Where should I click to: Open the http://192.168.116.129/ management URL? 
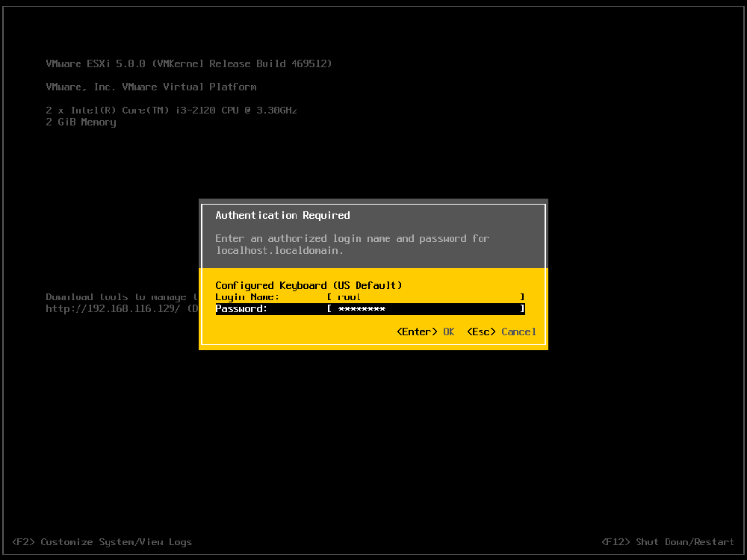[x=113, y=308]
